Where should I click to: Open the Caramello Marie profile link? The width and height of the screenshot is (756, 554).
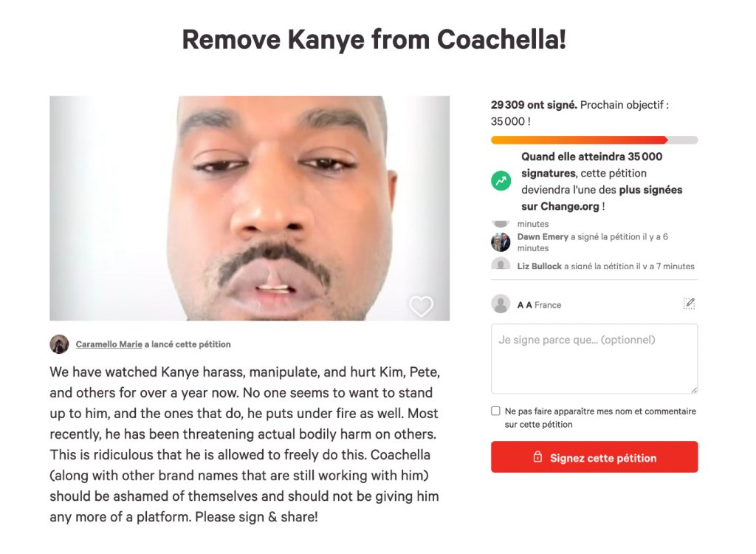coord(109,344)
